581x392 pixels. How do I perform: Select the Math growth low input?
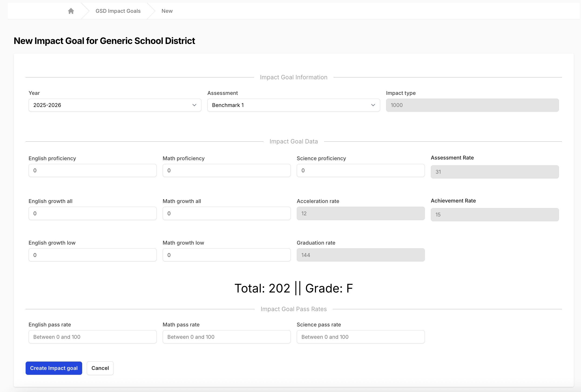(x=226, y=255)
